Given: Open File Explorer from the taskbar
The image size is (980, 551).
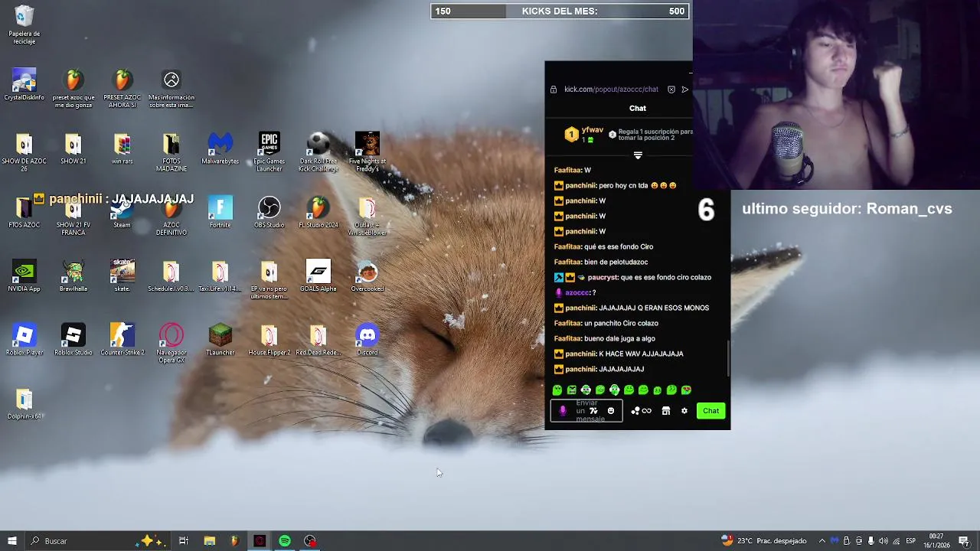Looking at the screenshot, I should coord(209,541).
